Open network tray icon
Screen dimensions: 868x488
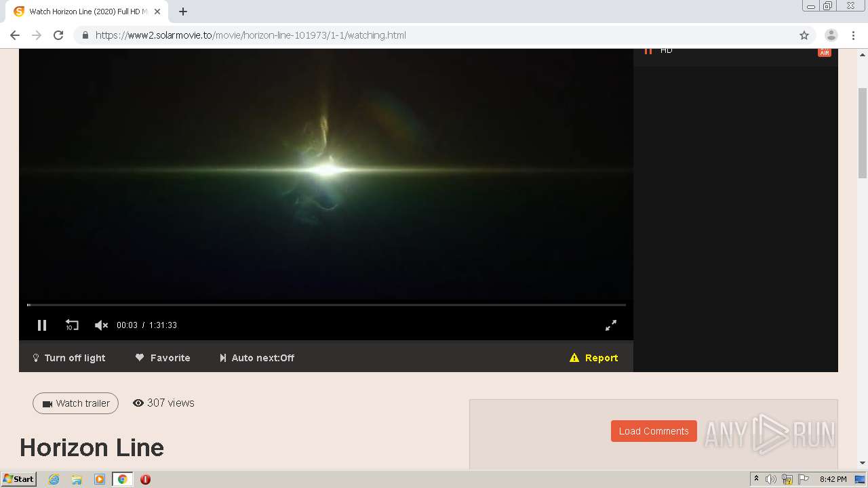coord(787,479)
